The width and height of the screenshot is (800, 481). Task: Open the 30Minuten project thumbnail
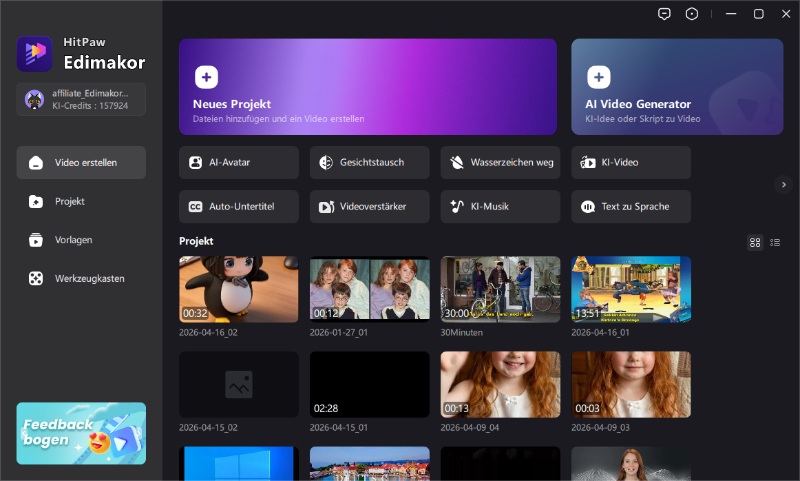coord(501,289)
